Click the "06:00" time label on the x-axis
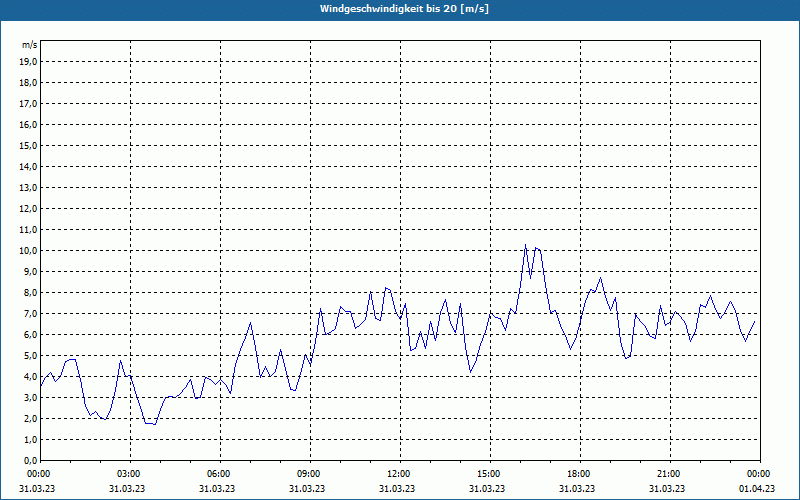 click(220, 474)
